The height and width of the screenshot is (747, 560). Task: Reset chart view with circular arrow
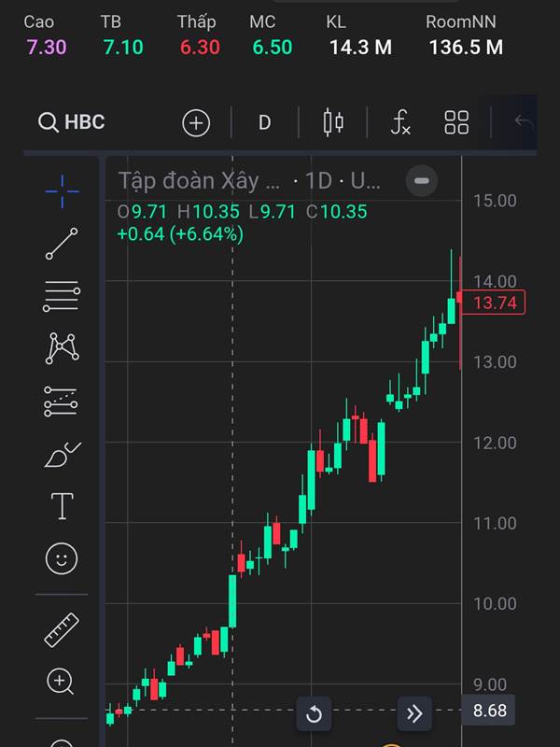click(x=314, y=713)
